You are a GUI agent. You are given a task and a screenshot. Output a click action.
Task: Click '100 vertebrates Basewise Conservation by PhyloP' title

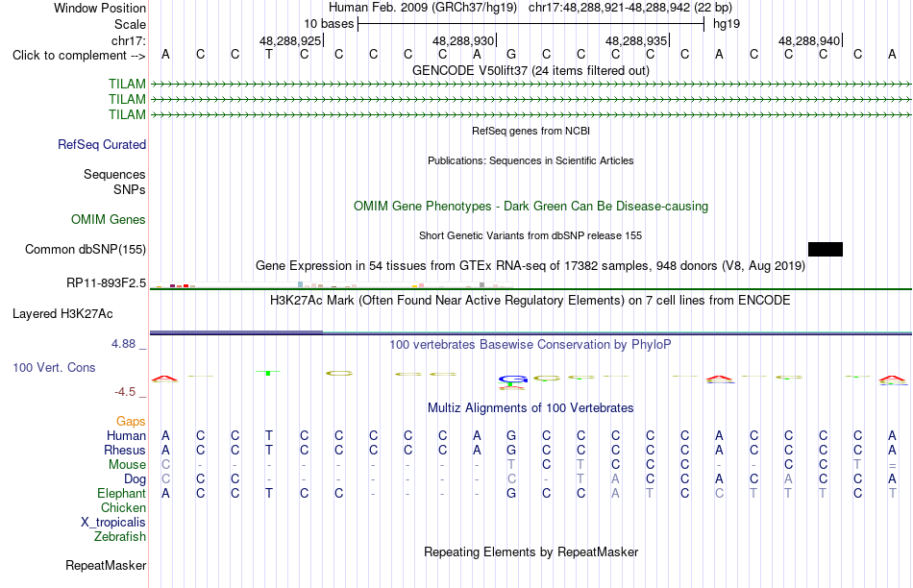click(x=531, y=345)
